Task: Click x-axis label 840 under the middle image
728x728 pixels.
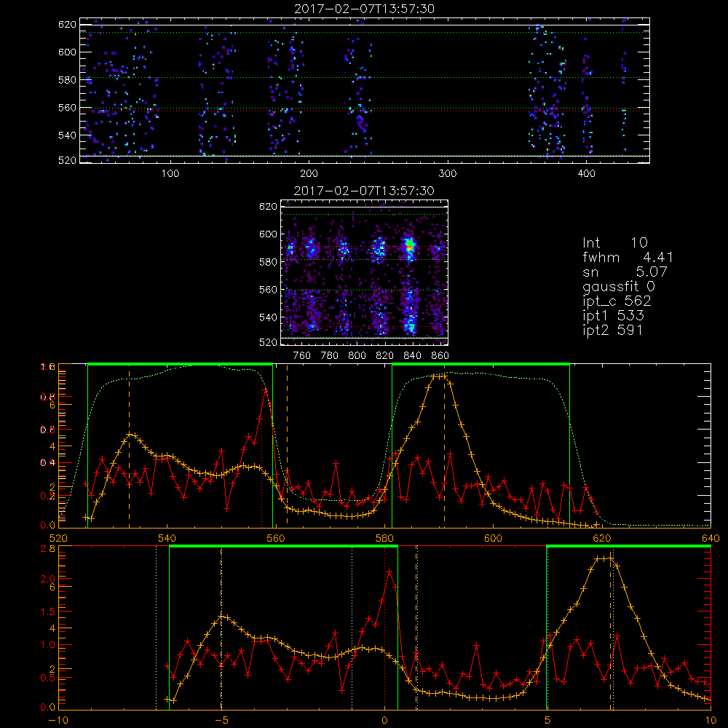Action: click(412, 356)
